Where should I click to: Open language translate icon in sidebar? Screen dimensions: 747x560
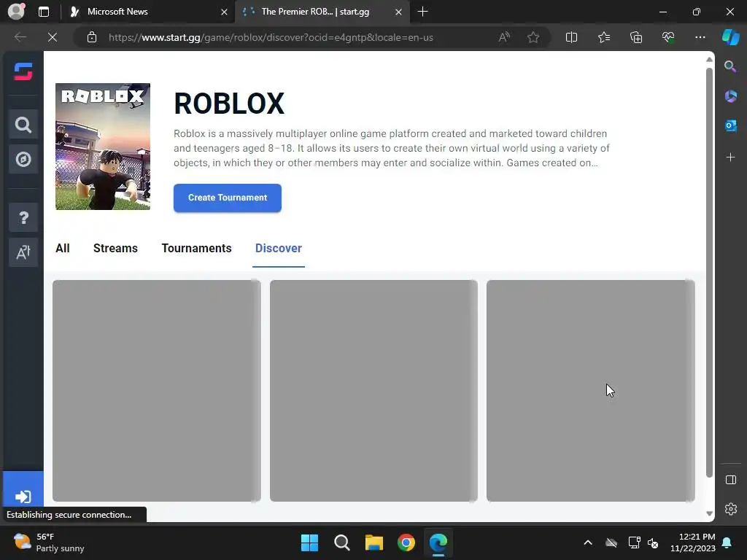23,252
